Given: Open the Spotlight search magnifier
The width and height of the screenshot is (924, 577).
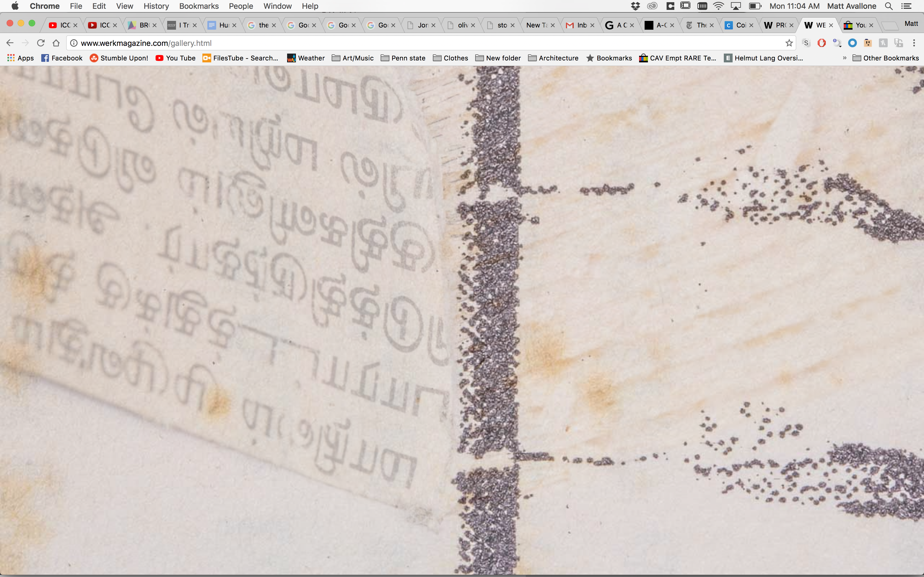Looking at the screenshot, I should click(889, 6).
